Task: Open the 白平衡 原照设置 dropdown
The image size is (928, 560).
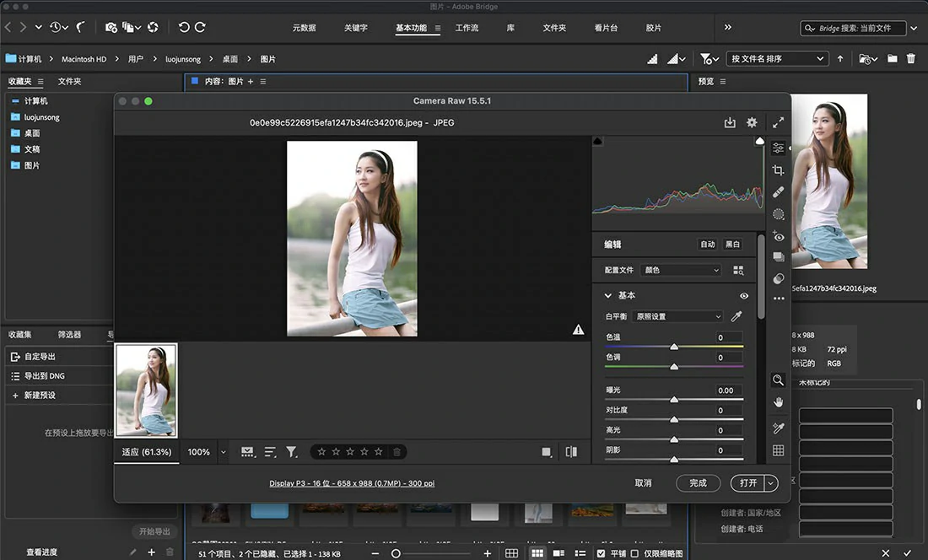Action: click(x=677, y=316)
